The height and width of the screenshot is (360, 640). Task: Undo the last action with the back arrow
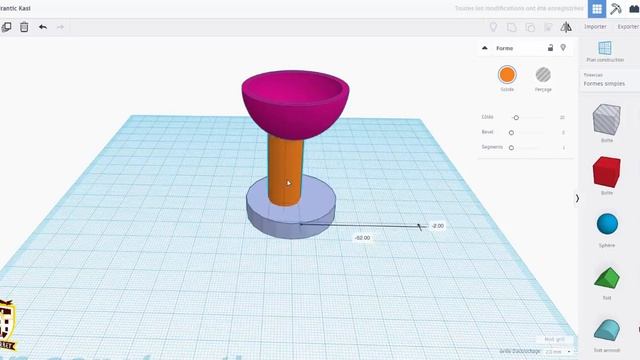42,27
